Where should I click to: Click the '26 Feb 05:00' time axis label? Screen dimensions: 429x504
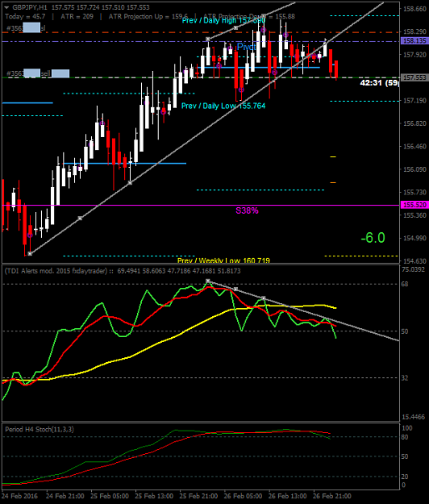coord(243,496)
